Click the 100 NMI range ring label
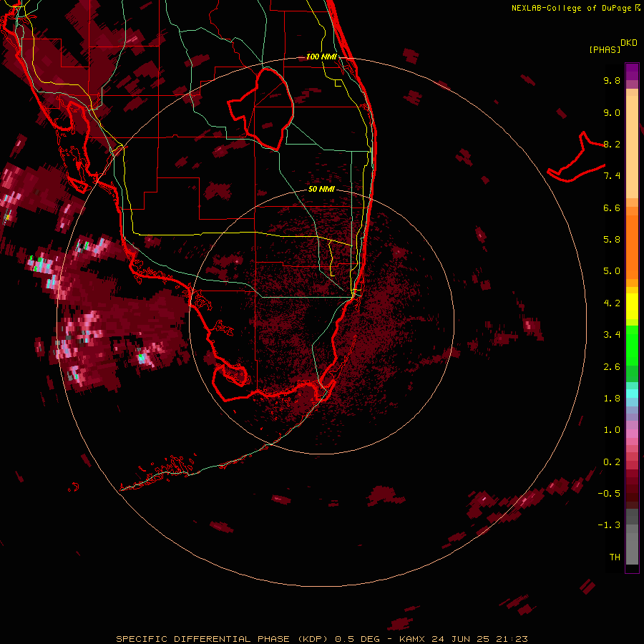644x644 pixels. [321, 57]
